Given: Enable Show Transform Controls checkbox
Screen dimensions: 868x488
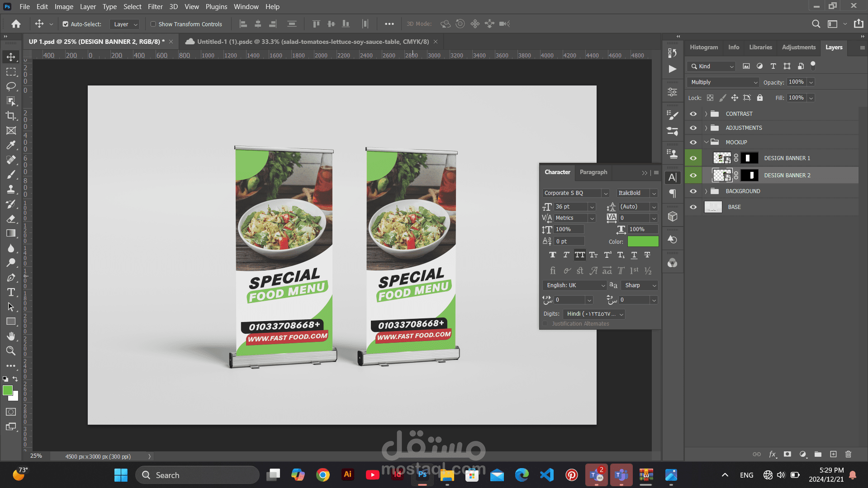Looking at the screenshot, I should point(153,24).
